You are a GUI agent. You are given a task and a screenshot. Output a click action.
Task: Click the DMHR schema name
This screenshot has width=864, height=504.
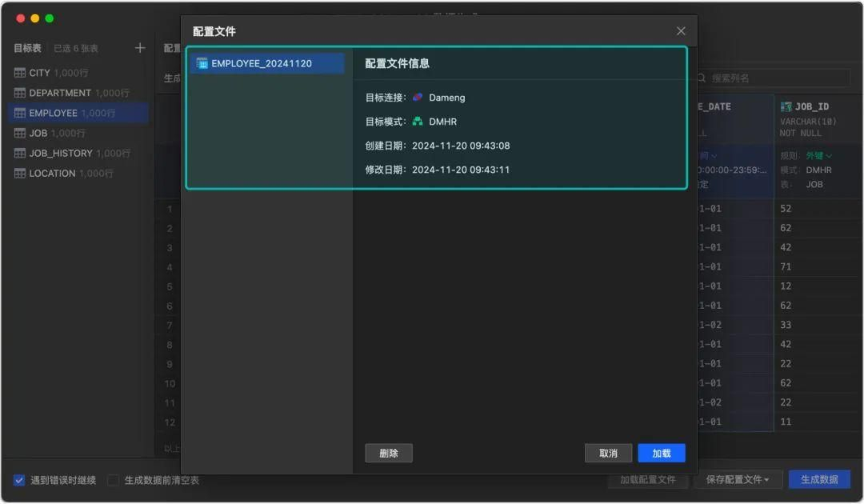(x=443, y=121)
